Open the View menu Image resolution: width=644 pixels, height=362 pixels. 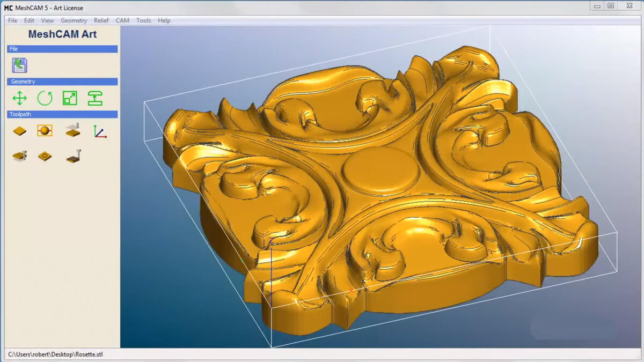pos(47,20)
